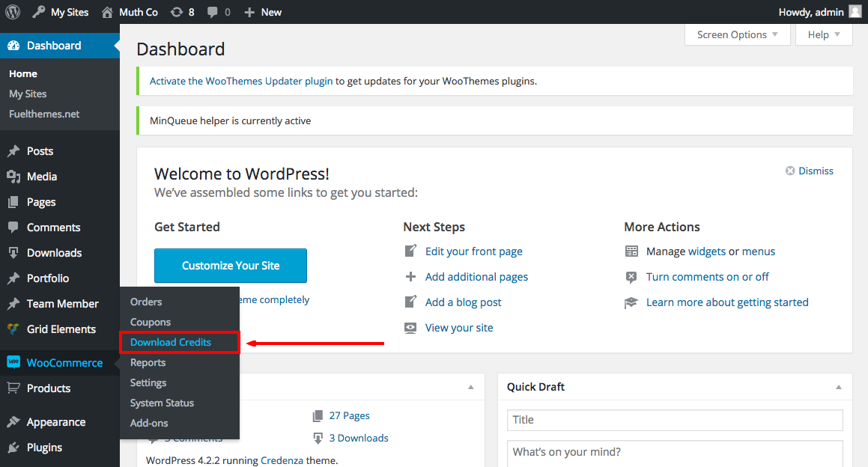This screenshot has width=868, height=467.
Task: Click the widgets icon beside Manage widgets
Action: coord(631,251)
